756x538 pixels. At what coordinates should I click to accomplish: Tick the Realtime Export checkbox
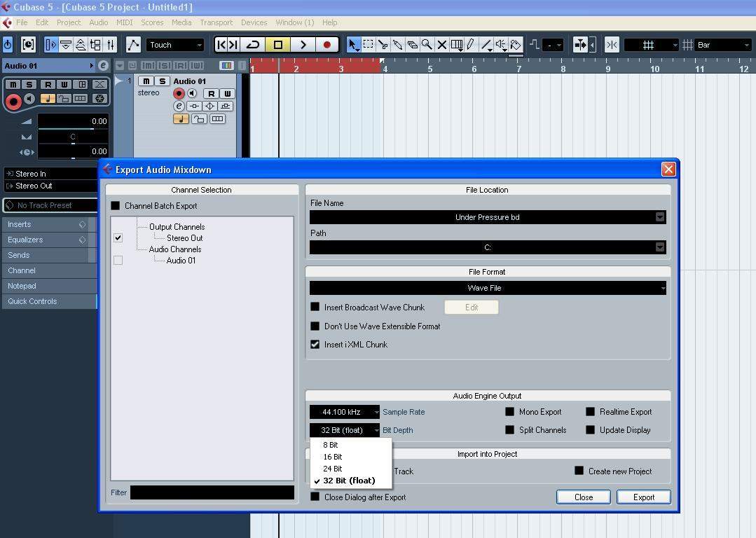tap(591, 412)
